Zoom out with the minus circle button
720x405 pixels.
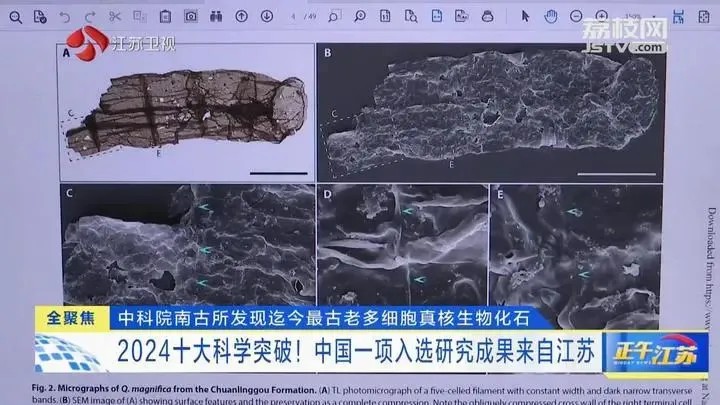click(578, 16)
